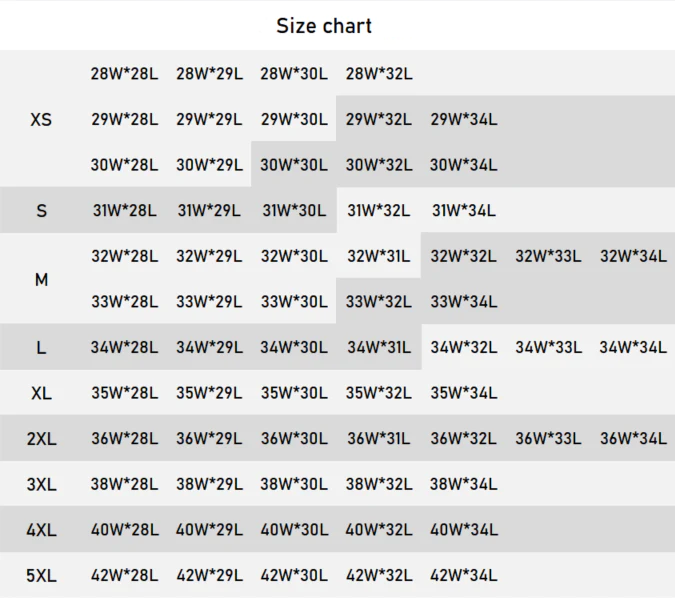Click the 2XL size row label
The width and height of the screenshot is (675, 599).
click(41, 438)
